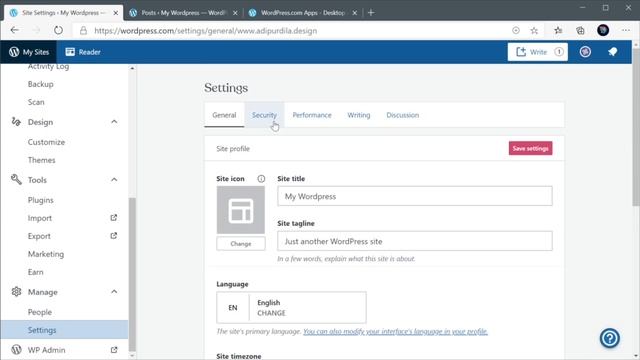Reload the current page
Screen dimensions: 640x360
tap(58, 30)
